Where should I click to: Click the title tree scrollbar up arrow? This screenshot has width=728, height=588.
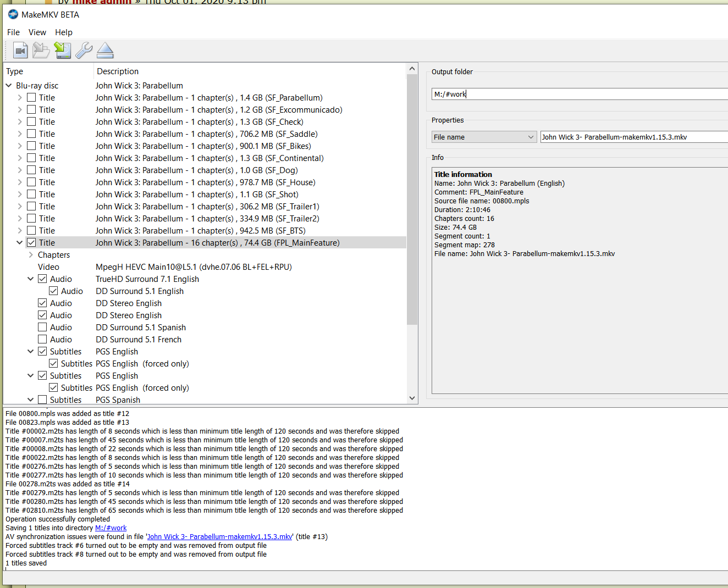tap(412, 69)
